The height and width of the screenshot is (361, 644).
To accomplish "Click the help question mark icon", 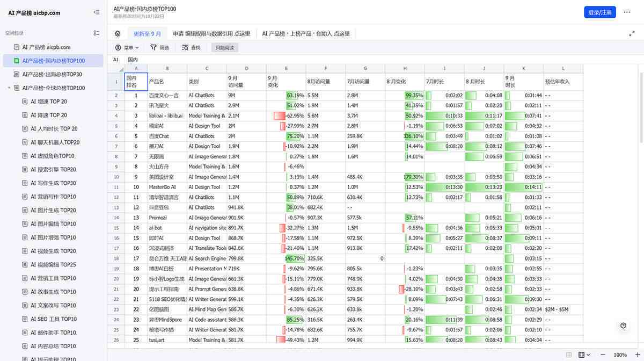I will [623, 326].
